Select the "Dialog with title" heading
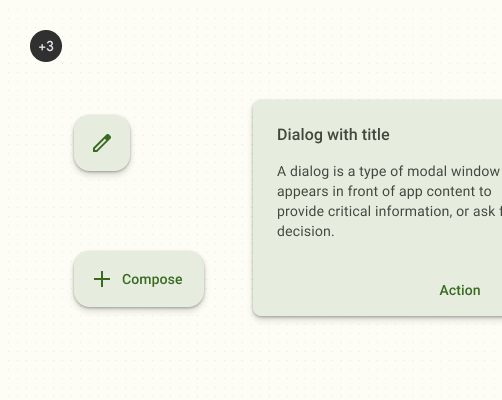The width and height of the screenshot is (502, 400). point(333,135)
